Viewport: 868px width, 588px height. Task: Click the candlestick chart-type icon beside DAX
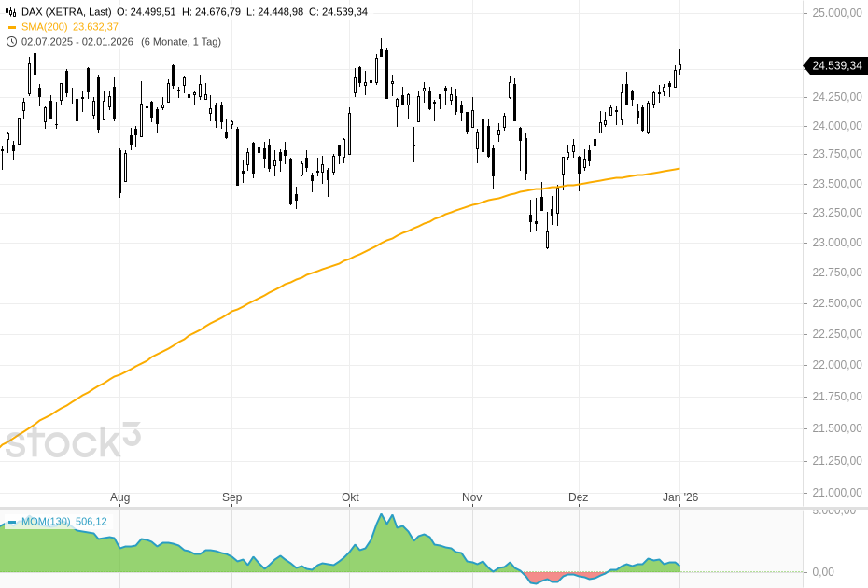[11, 12]
